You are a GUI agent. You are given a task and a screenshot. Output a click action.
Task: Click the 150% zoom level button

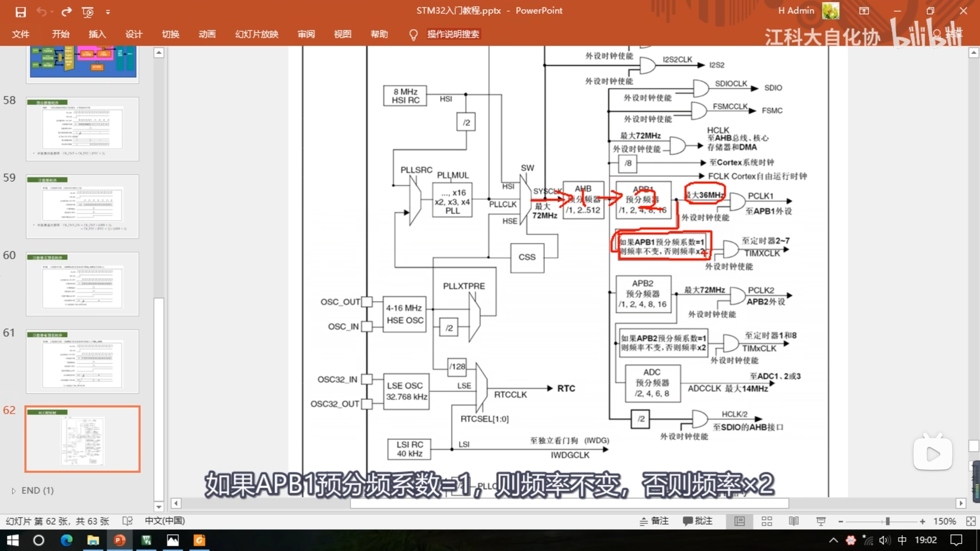(x=944, y=521)
